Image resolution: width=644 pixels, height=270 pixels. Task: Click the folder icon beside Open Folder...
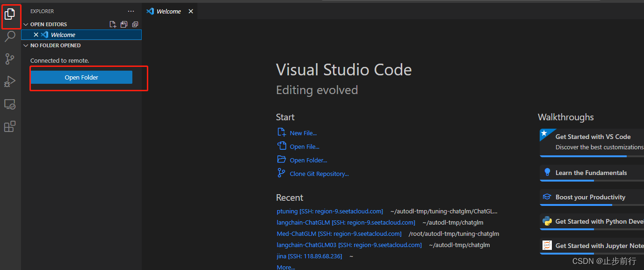(x=282, y=160)
